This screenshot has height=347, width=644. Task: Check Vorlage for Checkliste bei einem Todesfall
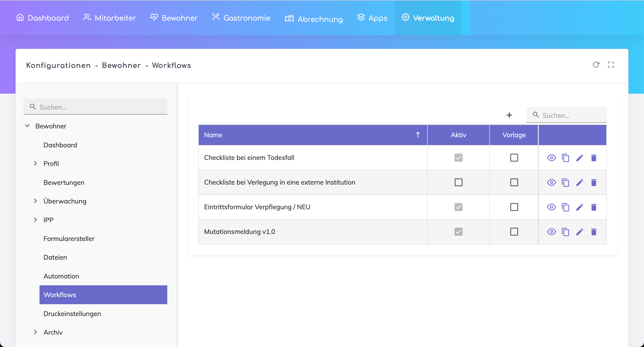(x=514, y=158)
